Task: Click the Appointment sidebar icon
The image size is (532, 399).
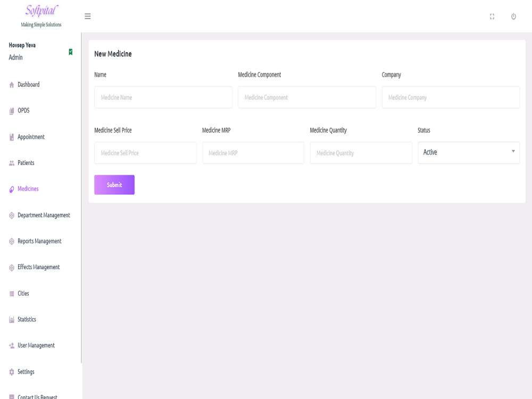Action: point(12,137)
